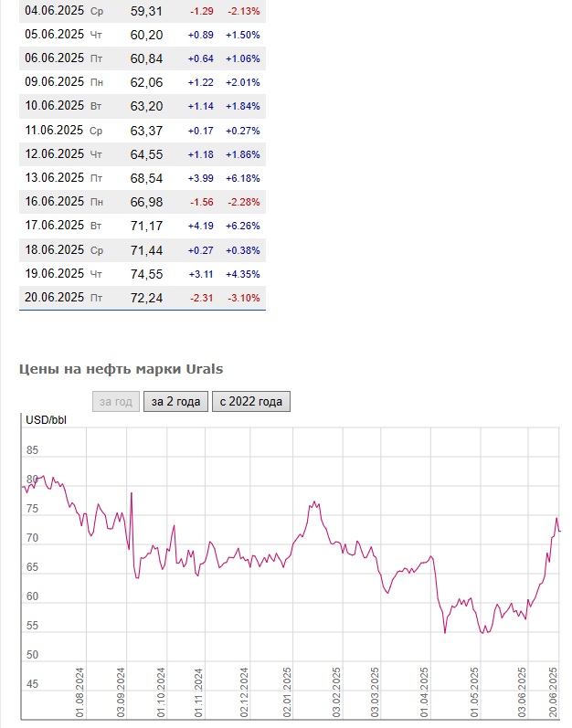
Task: Click the -3.10% percent change cell
Action: (242, 297)
